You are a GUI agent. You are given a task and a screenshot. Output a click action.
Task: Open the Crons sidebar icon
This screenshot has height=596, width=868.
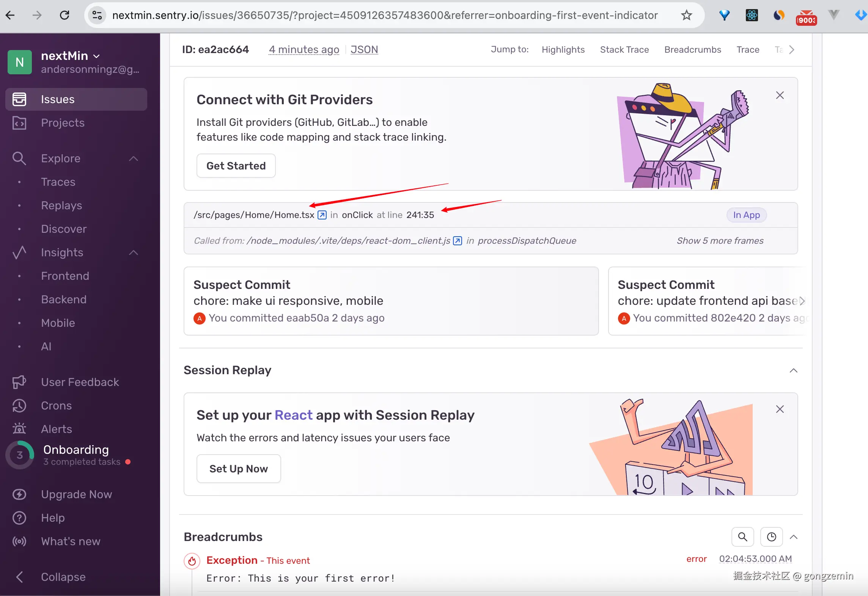coord(19,406)
